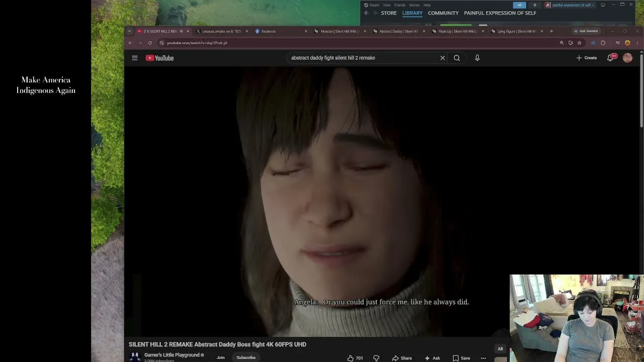644x362 pixels.
Task: Clear the YouTube search query
Action: pyautogui.click(x=443, y=58)
